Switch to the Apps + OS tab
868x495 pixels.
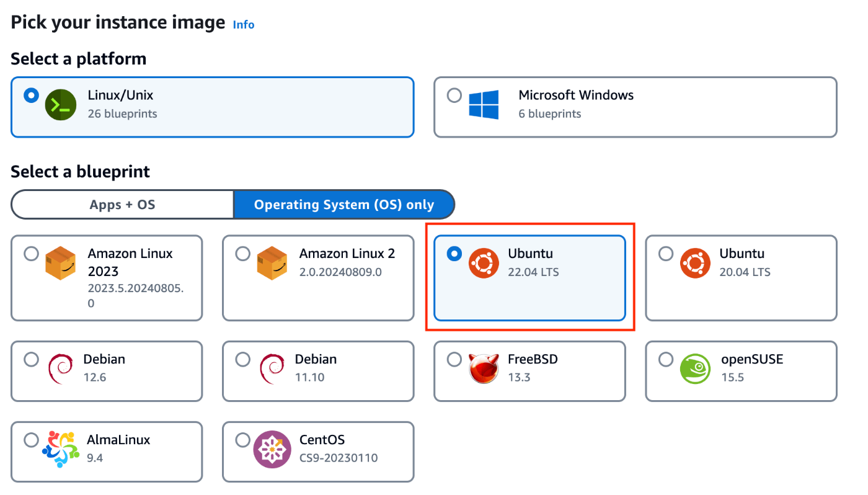pyautogui.click(x=122, y=205)
